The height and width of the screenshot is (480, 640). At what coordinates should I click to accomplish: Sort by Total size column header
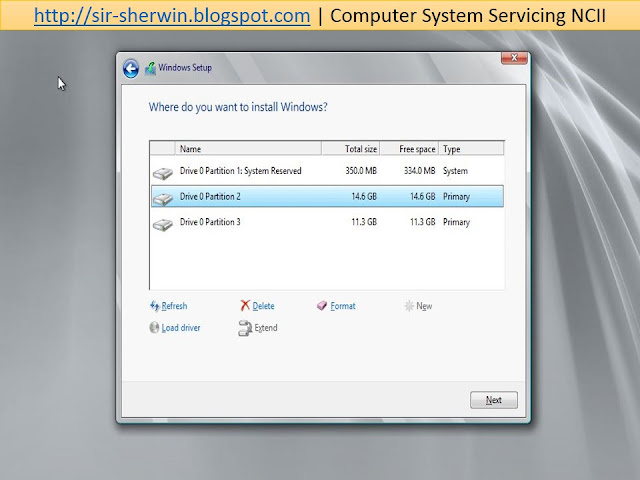pyautogui.click(x=351, y=149)
